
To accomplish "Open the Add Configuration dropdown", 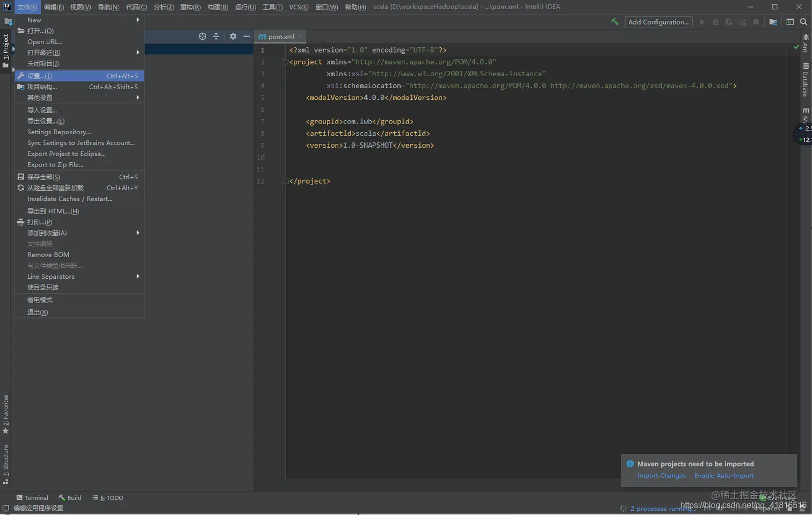I will click(x=658, y=22).
